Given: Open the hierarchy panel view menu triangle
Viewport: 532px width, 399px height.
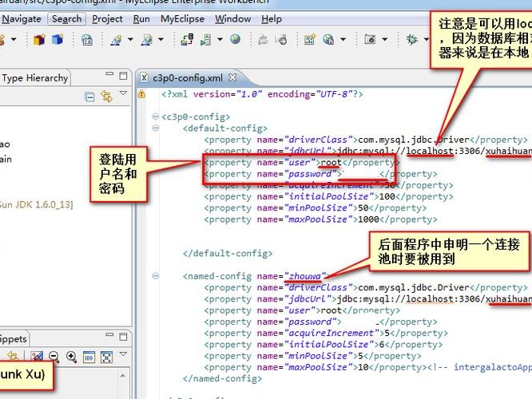Looking at the screenshot, I should [x=123, y=93].
